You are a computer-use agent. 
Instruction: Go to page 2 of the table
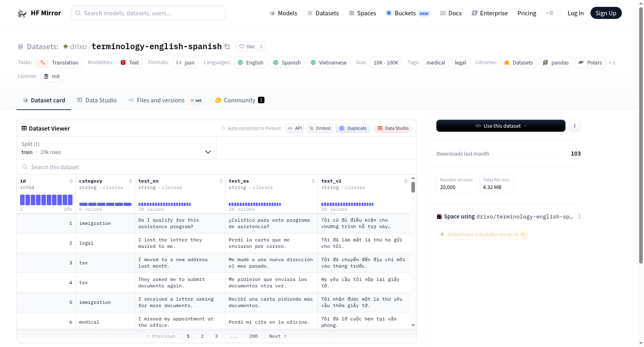point(202,336)
